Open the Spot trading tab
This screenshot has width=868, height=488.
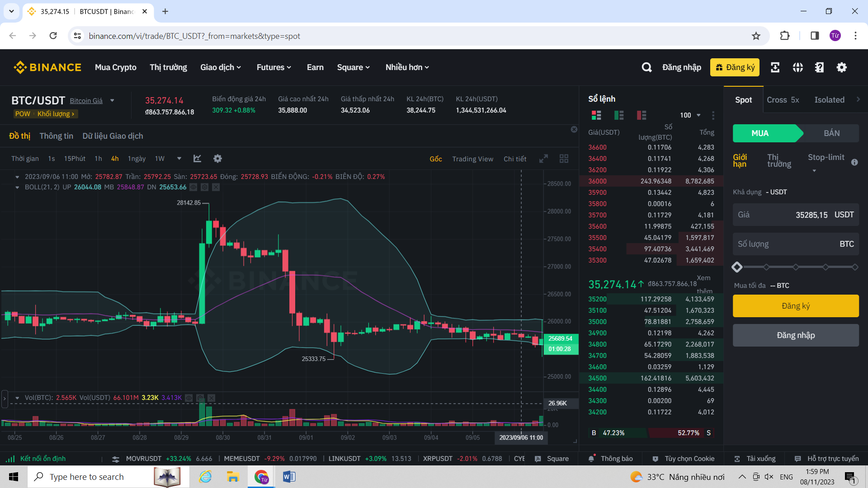point(743,100)
